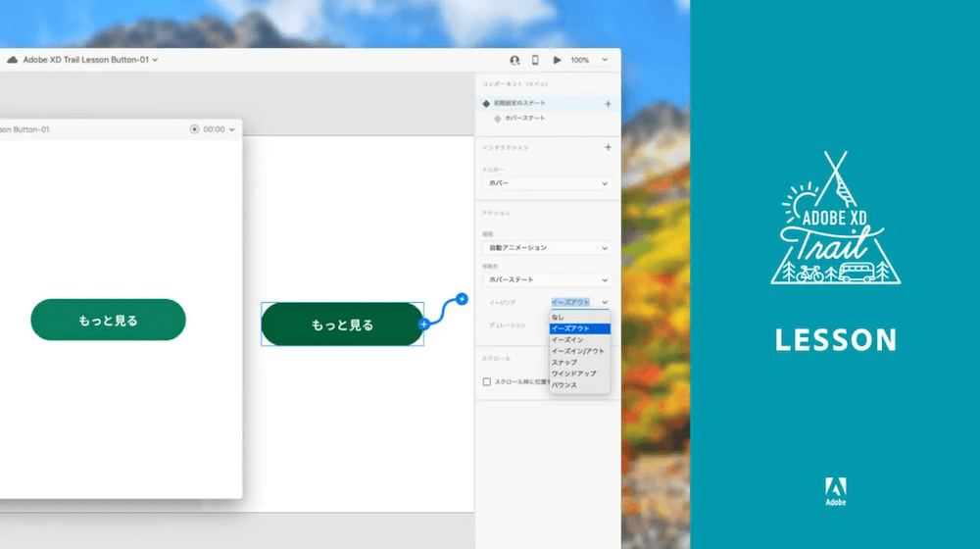Click the もっと見る button in preview window
The height and width of the screenshot is (549, 980).
(x=108, y=320)
